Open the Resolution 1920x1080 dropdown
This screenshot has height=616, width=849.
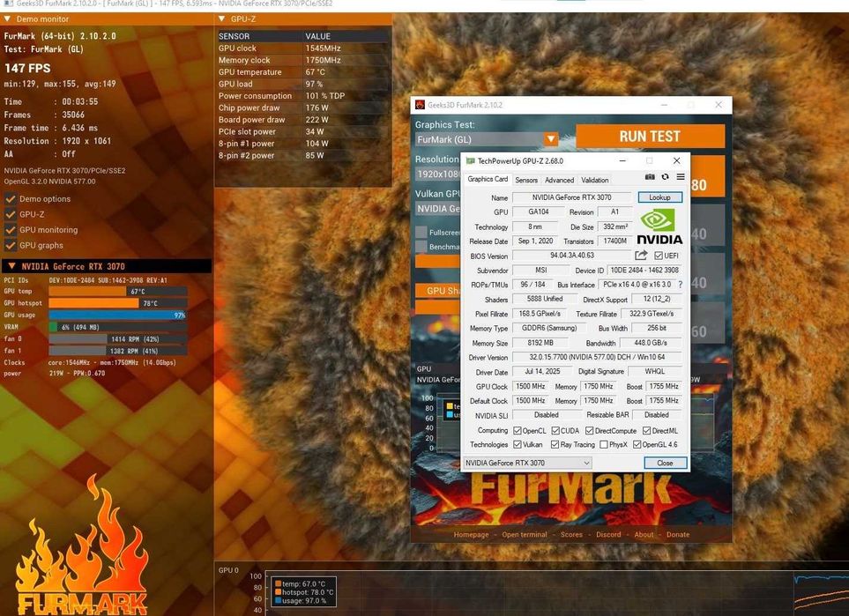[x=437, y=174]
